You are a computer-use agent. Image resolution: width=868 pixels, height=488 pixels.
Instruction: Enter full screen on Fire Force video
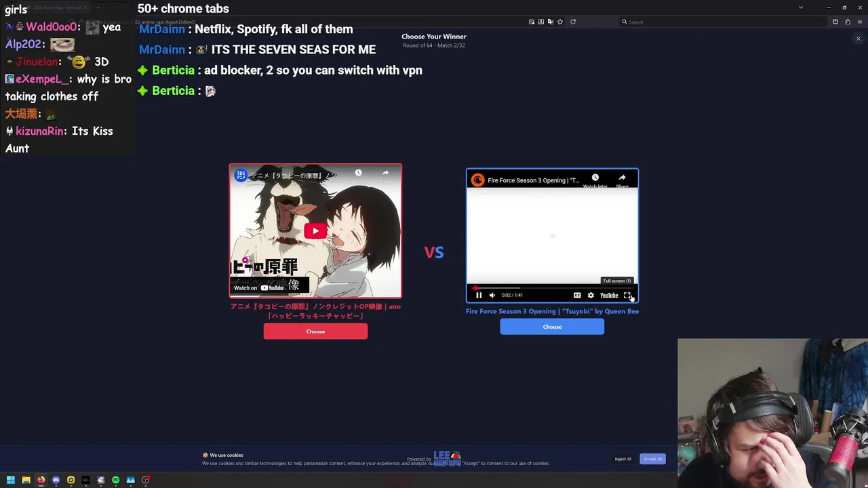click(x=627, y=296)
